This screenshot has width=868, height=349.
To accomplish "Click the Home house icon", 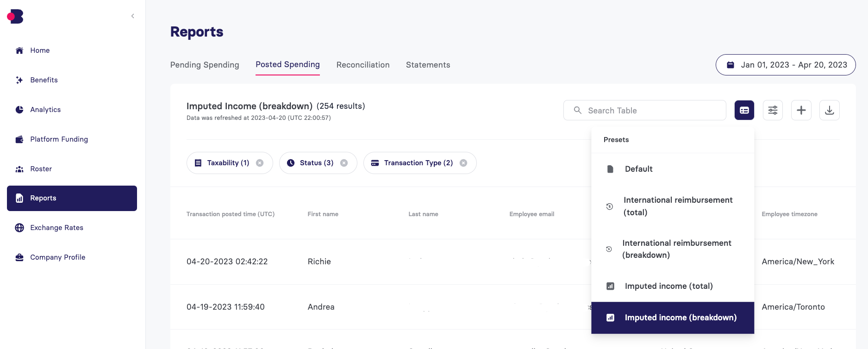I will coord(19,50).
